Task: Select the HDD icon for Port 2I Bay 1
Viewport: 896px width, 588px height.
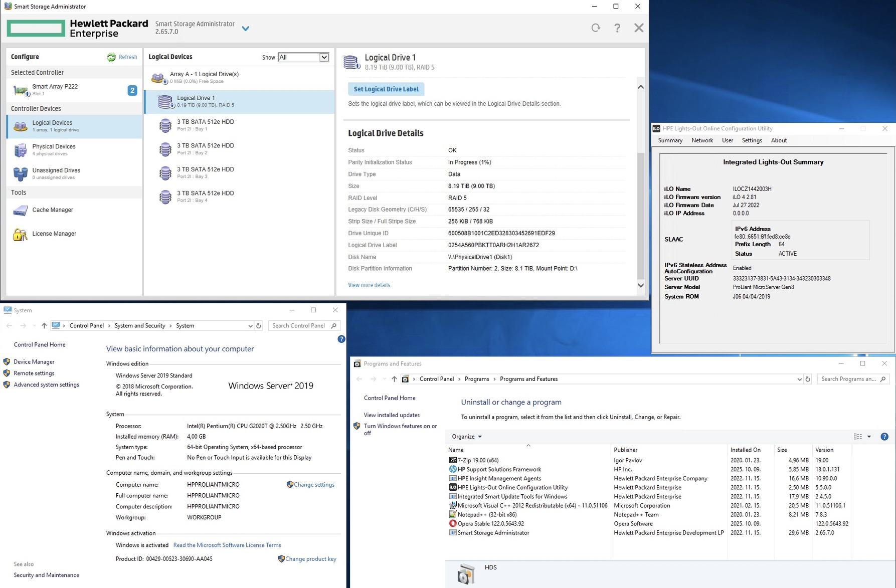Action: click(165, 125)
